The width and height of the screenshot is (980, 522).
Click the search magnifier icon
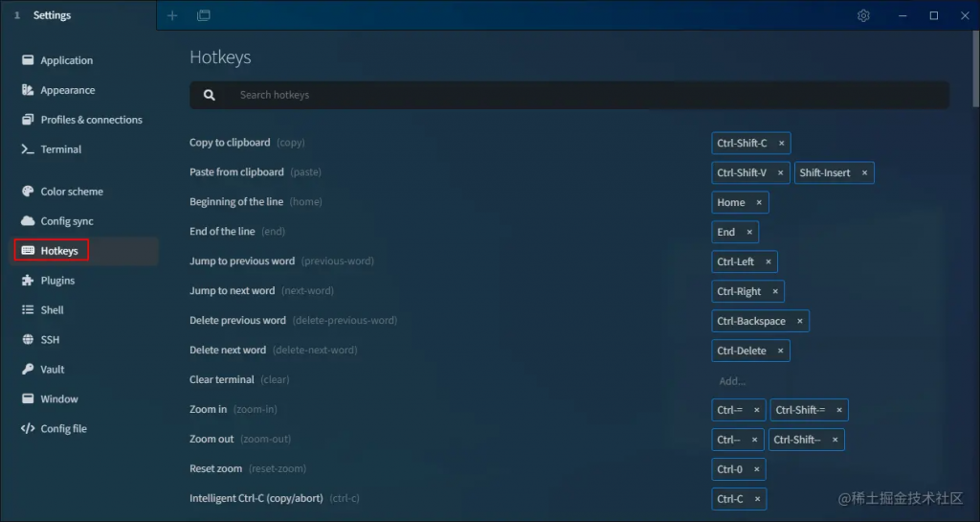(x=210, y=95)
